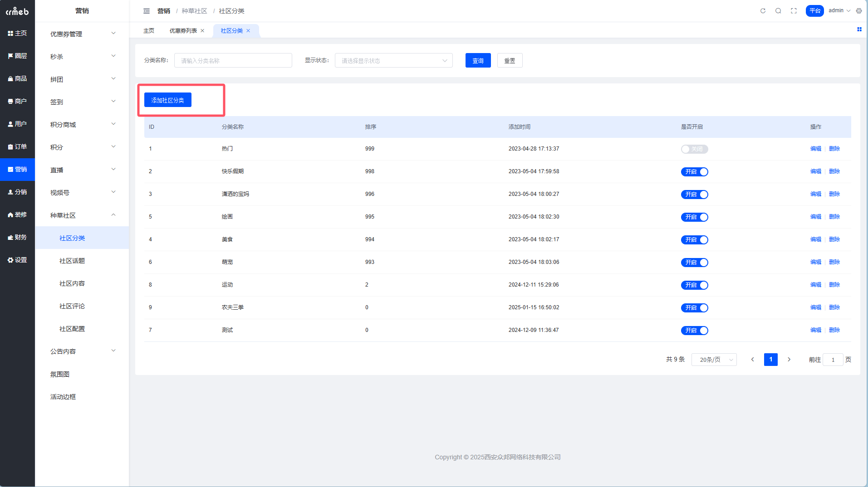Open 订单 section in left sidebar
This screenshot has width=868, height=487.
tap(17, 146)
